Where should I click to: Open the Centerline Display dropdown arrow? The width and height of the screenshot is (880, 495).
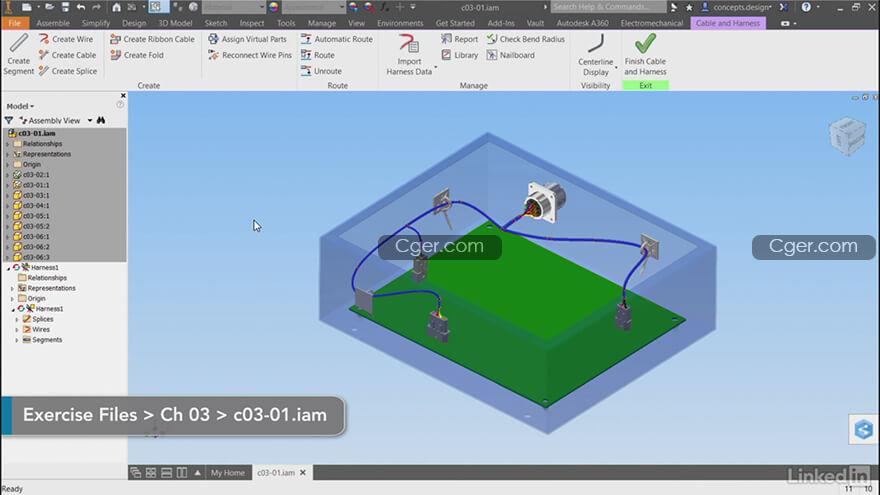click(x=616, y=68)
